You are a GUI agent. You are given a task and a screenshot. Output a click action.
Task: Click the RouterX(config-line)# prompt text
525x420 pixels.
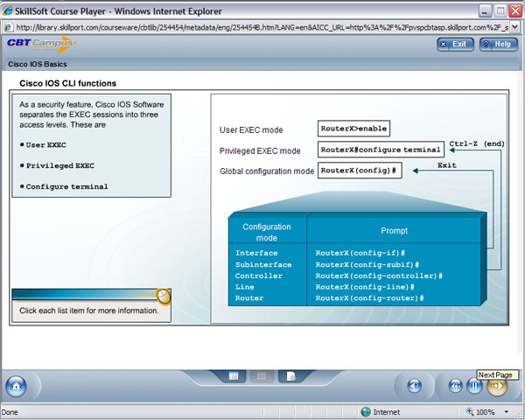pyautogui.click(x=365, y=287)
